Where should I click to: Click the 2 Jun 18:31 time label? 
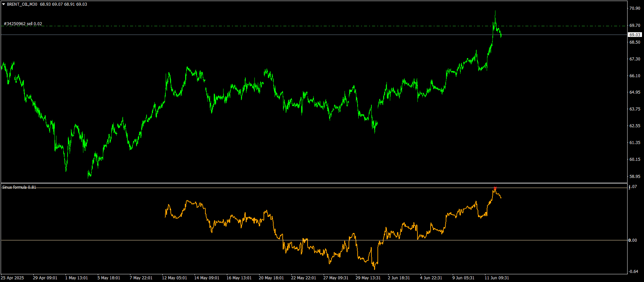(399, 278)
